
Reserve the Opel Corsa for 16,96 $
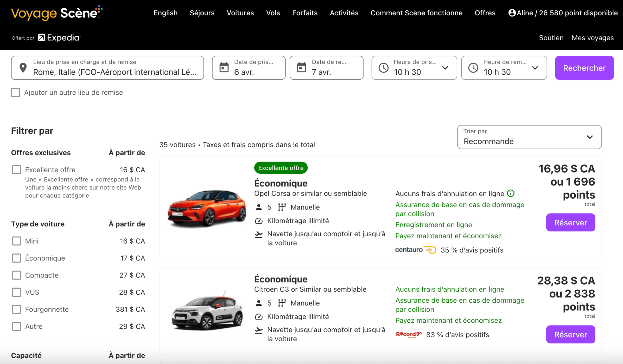[570, 223]
